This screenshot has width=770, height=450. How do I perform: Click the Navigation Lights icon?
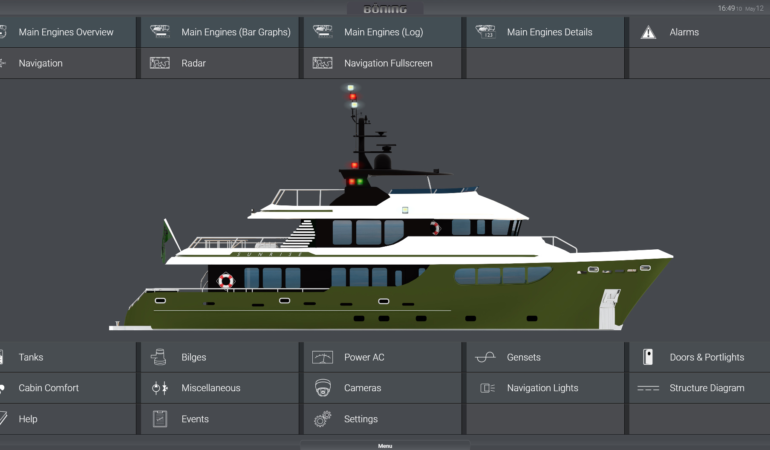(487, 388)
